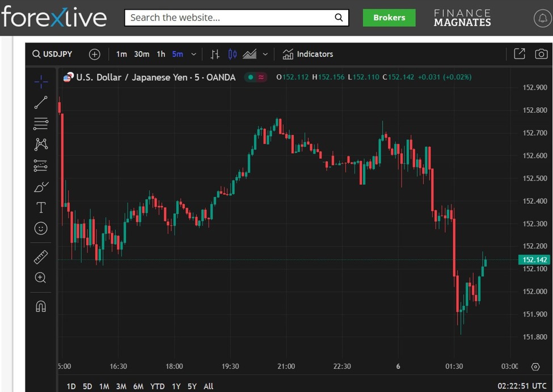Viewport: 553px width, 392px height.
Task: Expand the chart style dropdown arrow
Action: click(x=265, y=54)
